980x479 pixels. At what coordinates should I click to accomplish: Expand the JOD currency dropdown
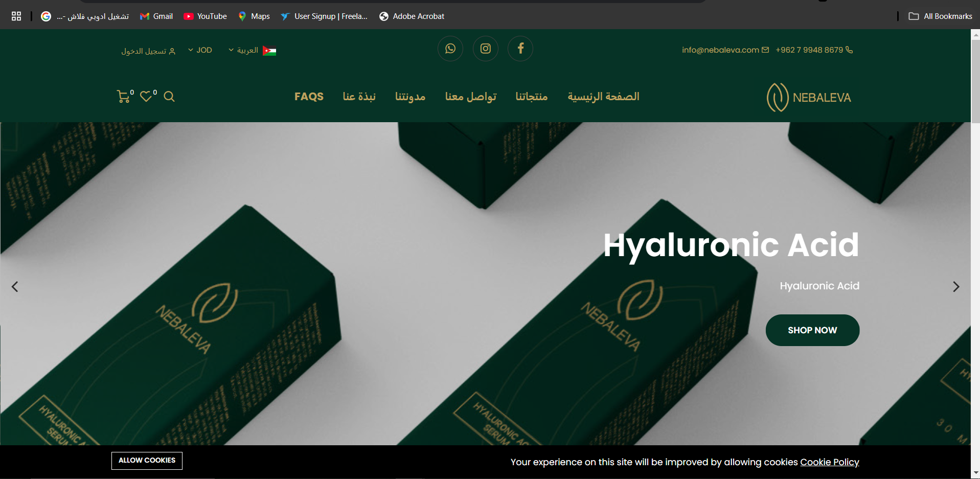[200, 50]
